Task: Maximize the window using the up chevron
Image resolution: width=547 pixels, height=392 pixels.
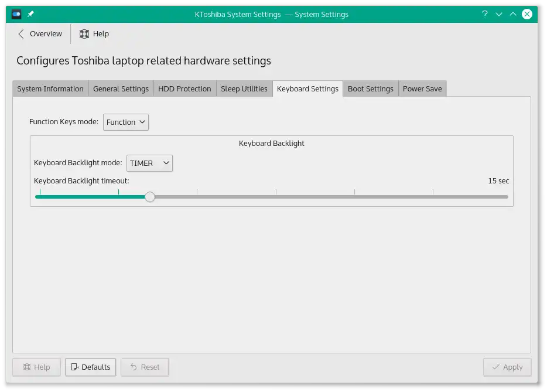Action: (513, 14)
